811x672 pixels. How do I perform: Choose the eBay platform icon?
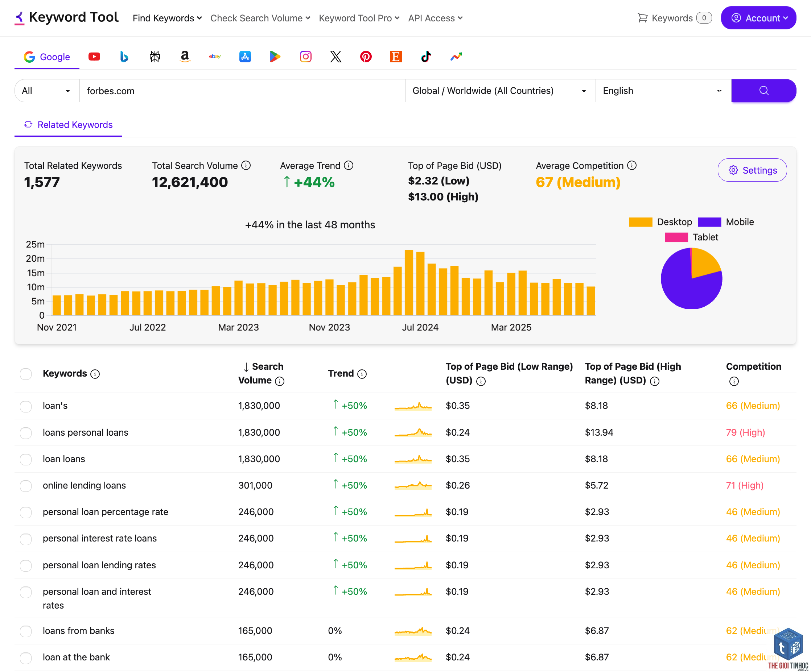pos(215,57)
